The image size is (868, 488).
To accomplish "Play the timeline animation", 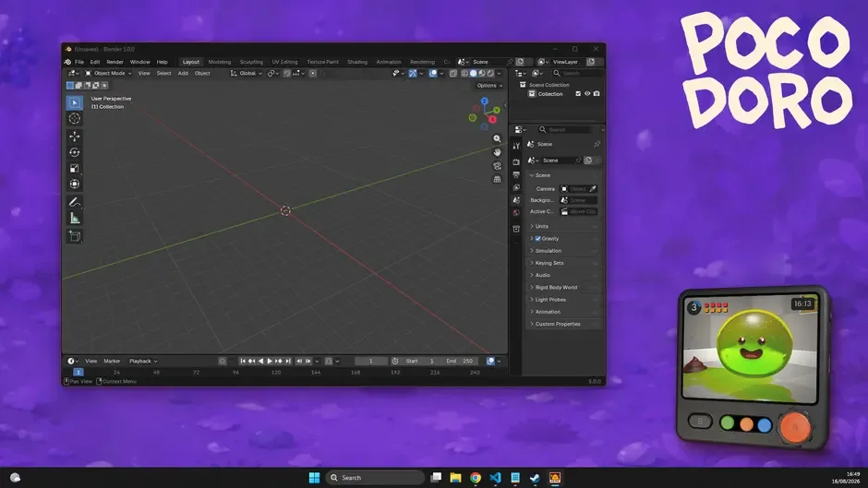I will pyautogui.click(x=270, y=362).
